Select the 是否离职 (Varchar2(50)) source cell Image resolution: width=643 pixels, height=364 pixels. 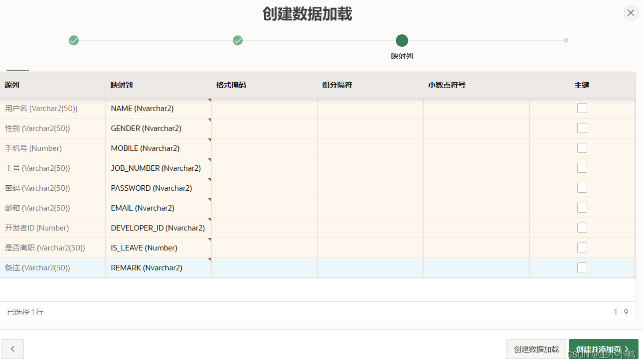click(52, 247)
